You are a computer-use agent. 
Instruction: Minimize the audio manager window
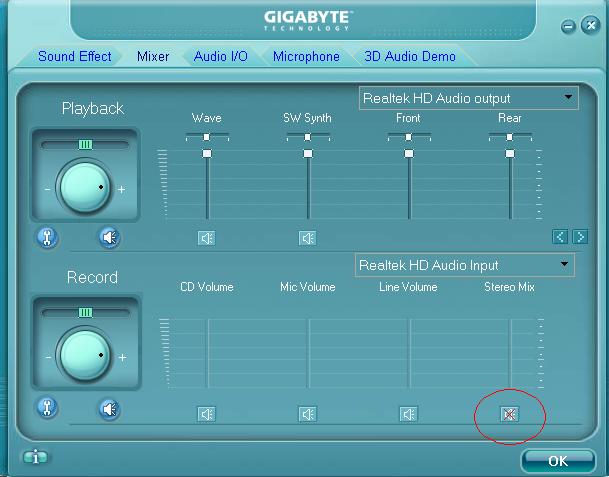pyautogui.click(x=568, y=26)
